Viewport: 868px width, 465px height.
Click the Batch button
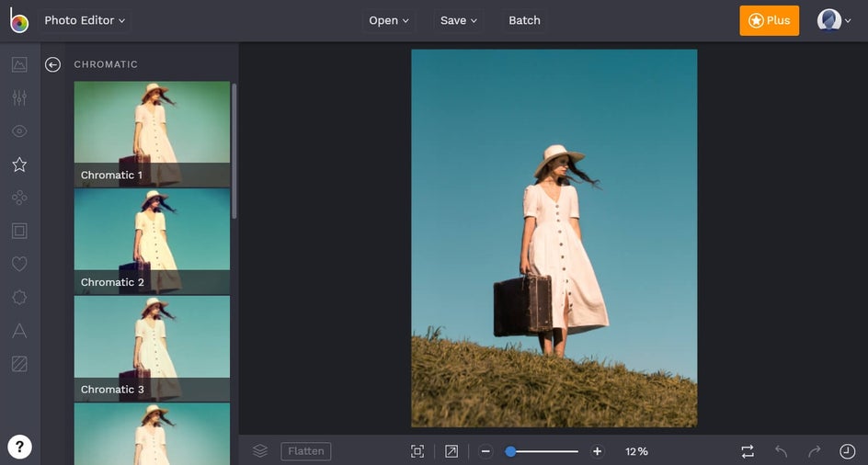pyautogui.click(x=524, y=20)
